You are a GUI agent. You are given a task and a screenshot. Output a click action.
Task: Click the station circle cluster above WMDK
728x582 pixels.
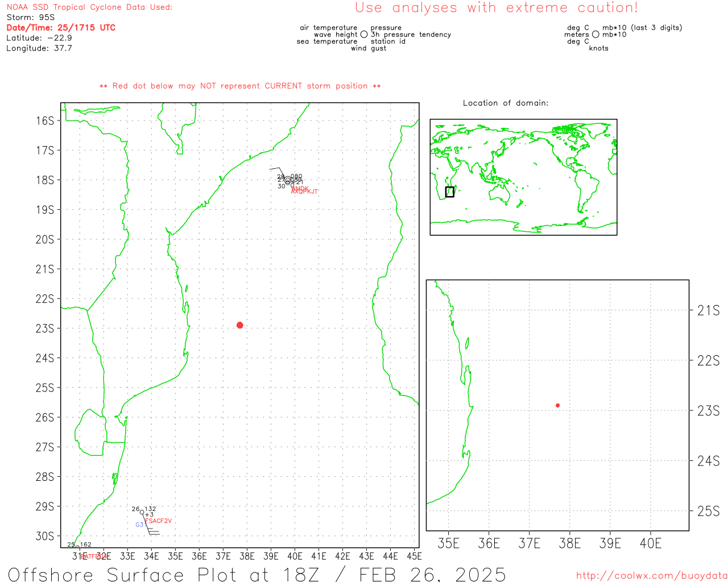[288, 181]
